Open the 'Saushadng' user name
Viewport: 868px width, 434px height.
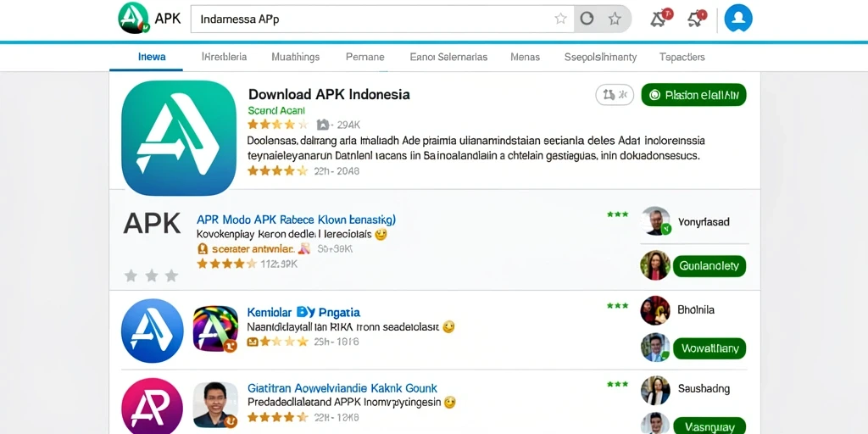704,388
